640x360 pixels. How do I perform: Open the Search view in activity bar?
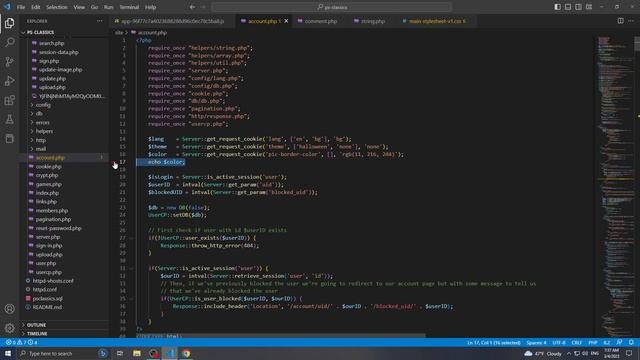click(9, 42)
